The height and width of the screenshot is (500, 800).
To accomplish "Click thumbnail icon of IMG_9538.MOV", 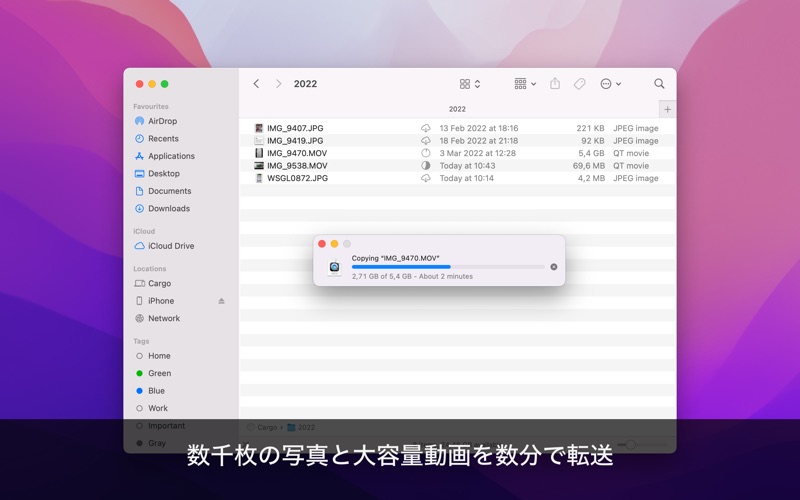I will point(259,166).
